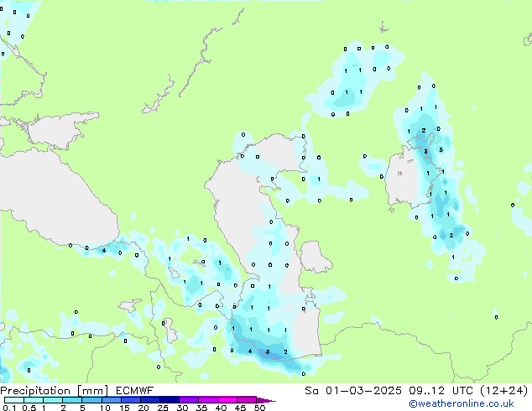Screen dimensions: 532x411
Task: Select legend swatch between 15 and 20
Action: 130,400
